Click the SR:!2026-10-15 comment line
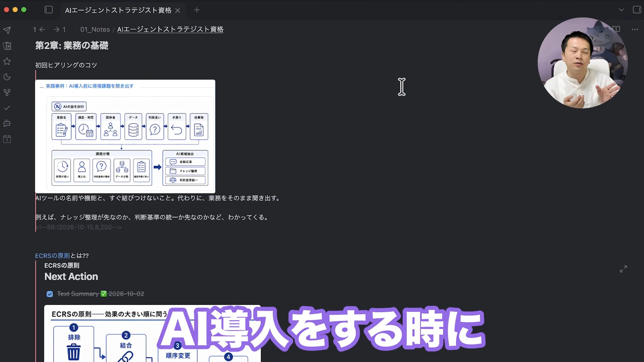 point(78,227)
